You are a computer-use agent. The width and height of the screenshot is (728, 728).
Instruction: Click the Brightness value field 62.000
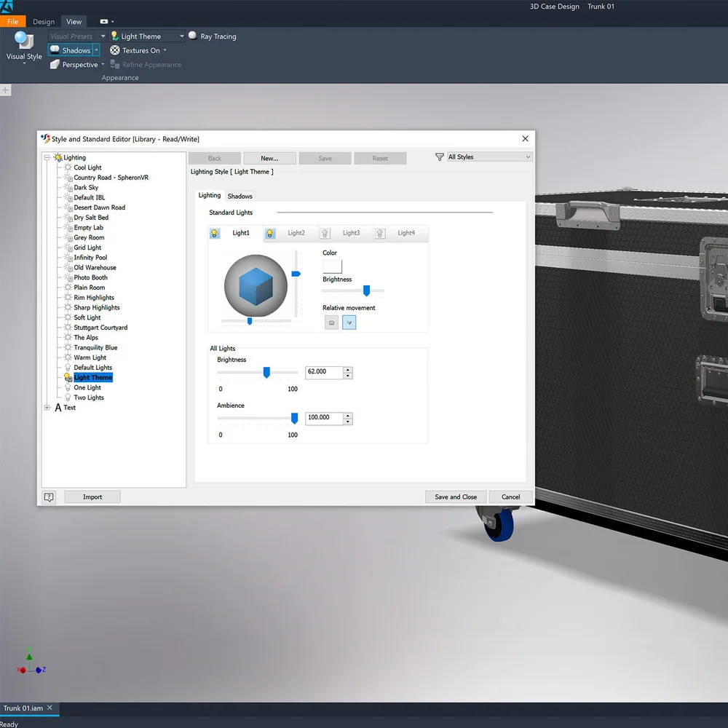point(324,372)
